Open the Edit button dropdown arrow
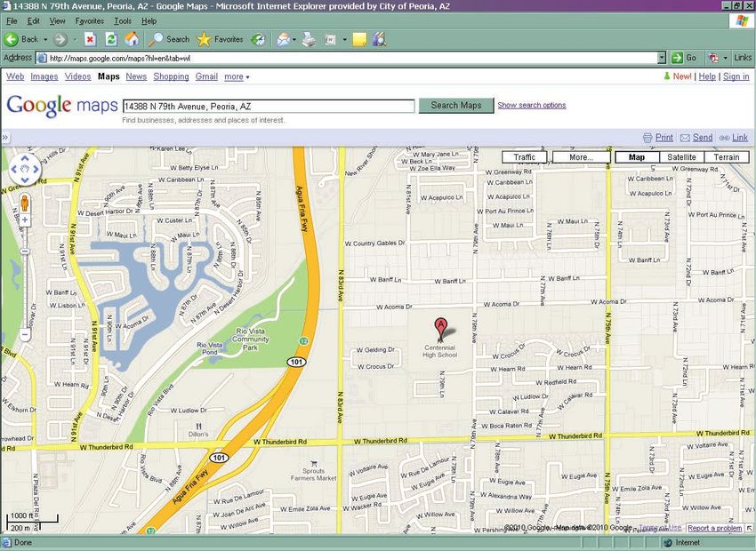 tap(344, 39)
